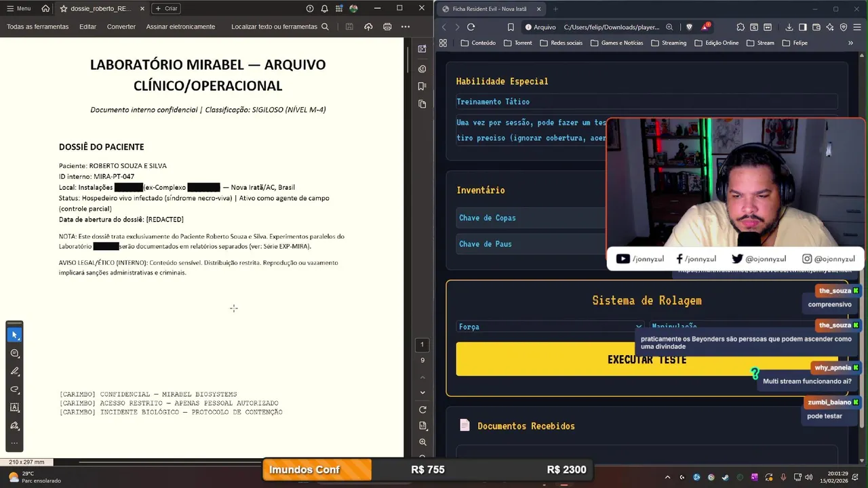
Task: Select Chave de Copas inventory item
Action: coord(531,218)
